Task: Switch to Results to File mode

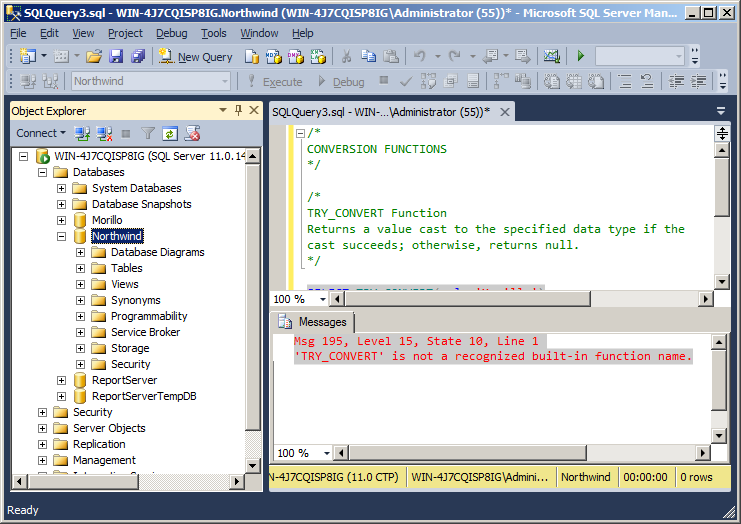Action: [595, 81]
